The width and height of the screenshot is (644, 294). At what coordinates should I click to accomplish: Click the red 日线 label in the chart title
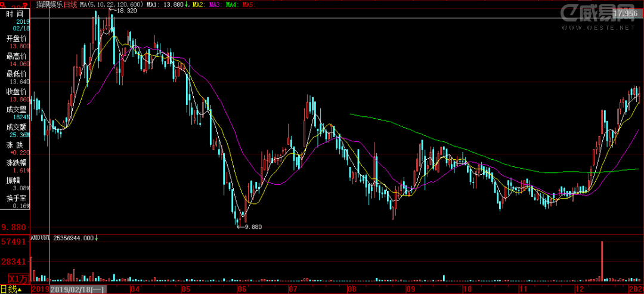pyautogui.click(x=70, y=5)
